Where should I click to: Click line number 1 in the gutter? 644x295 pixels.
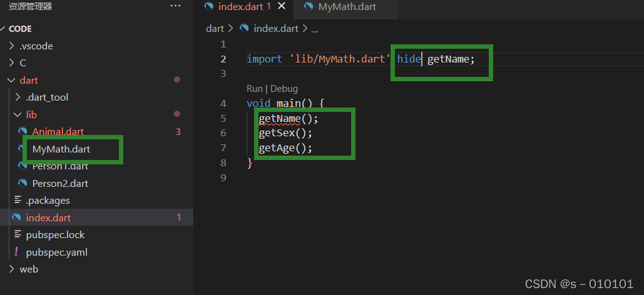point(223,44)
